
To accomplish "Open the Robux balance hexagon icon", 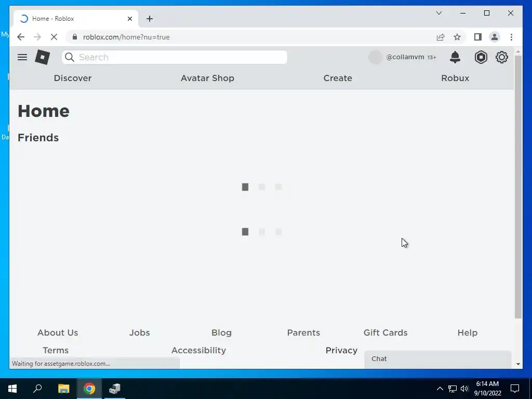I will click(481, 57).
